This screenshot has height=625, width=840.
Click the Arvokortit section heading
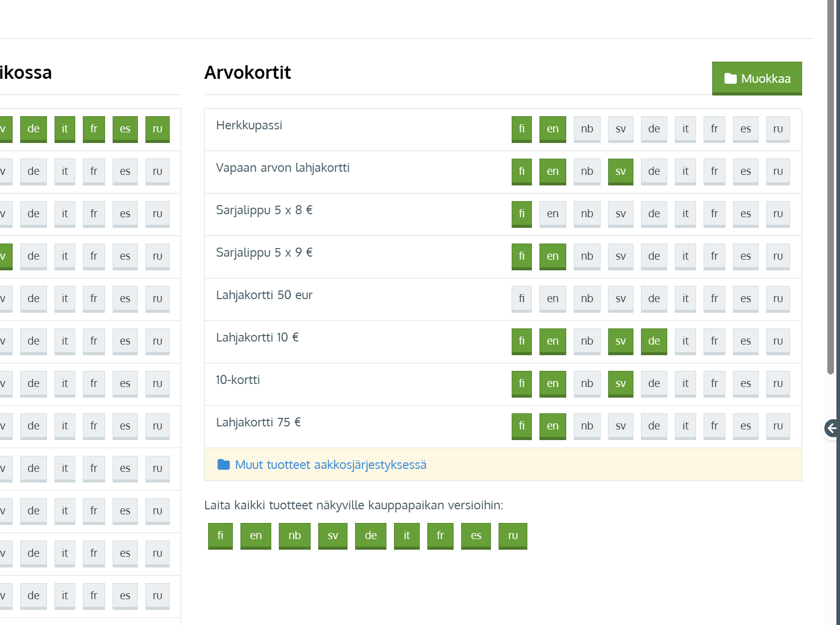(x=248, y=73)
